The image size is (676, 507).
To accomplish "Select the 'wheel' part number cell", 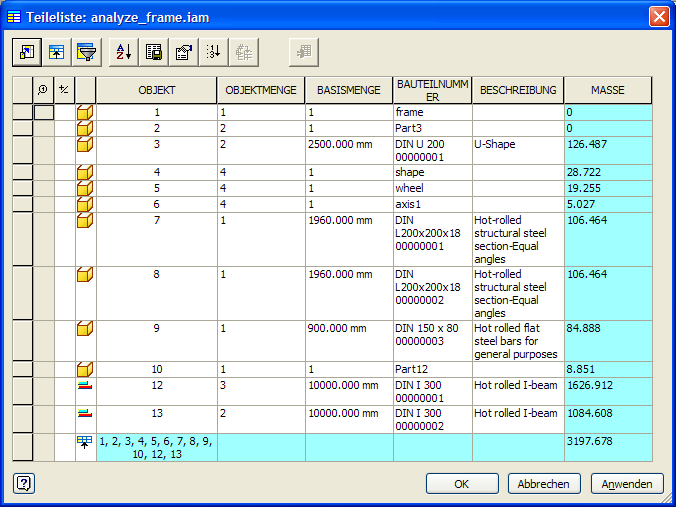I will tap(432, 188).
